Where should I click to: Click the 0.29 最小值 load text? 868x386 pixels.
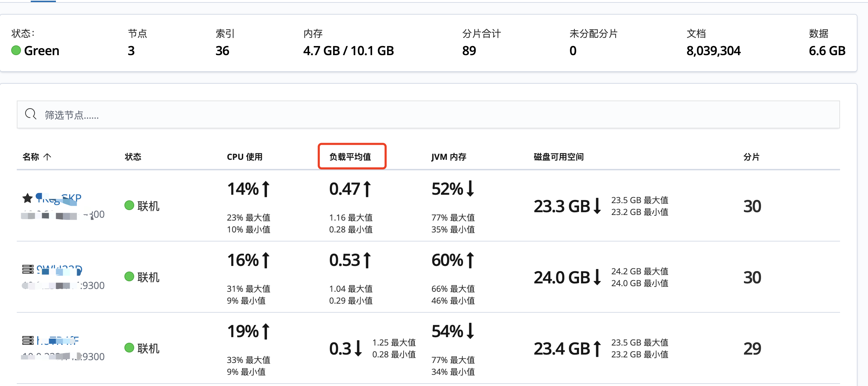[x=351, y=301]
